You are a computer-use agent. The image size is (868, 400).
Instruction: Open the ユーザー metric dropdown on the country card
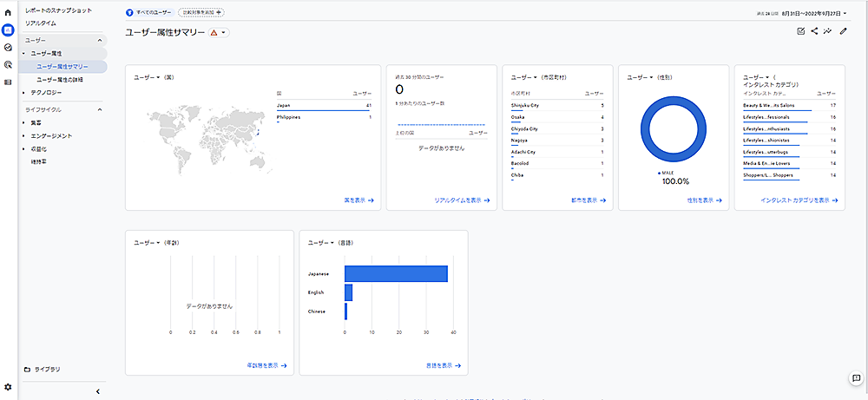point(148,77)
